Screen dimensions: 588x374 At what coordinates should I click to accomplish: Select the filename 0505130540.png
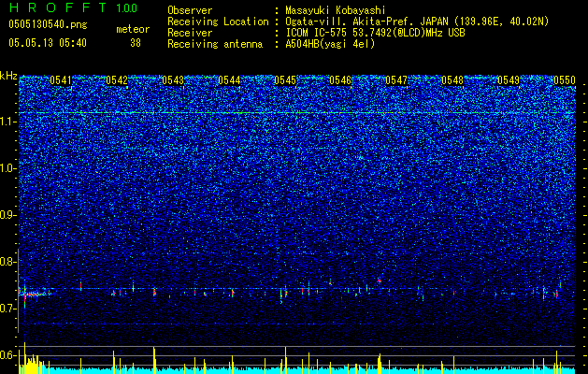48,25
